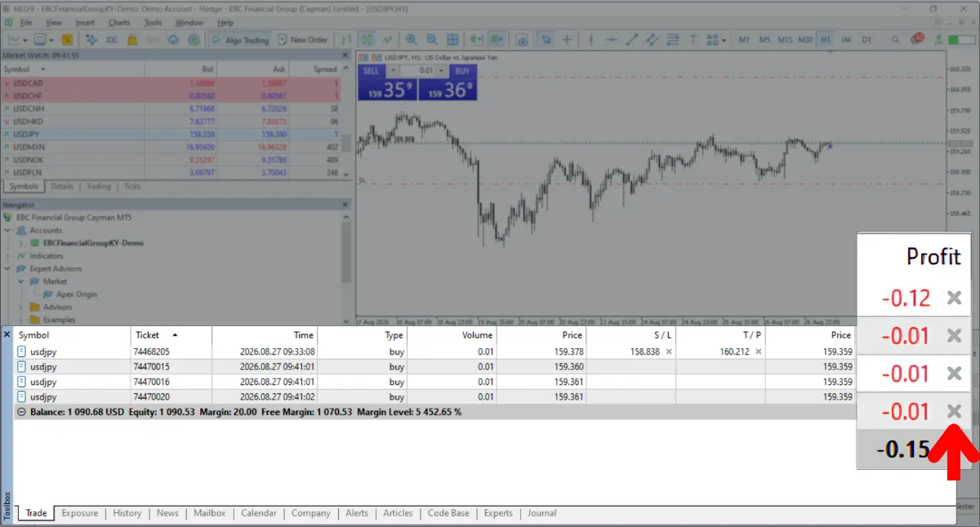Open the graphical objects dropdown
The width and height of the screenshot is (980, 527).
[724, 39]
